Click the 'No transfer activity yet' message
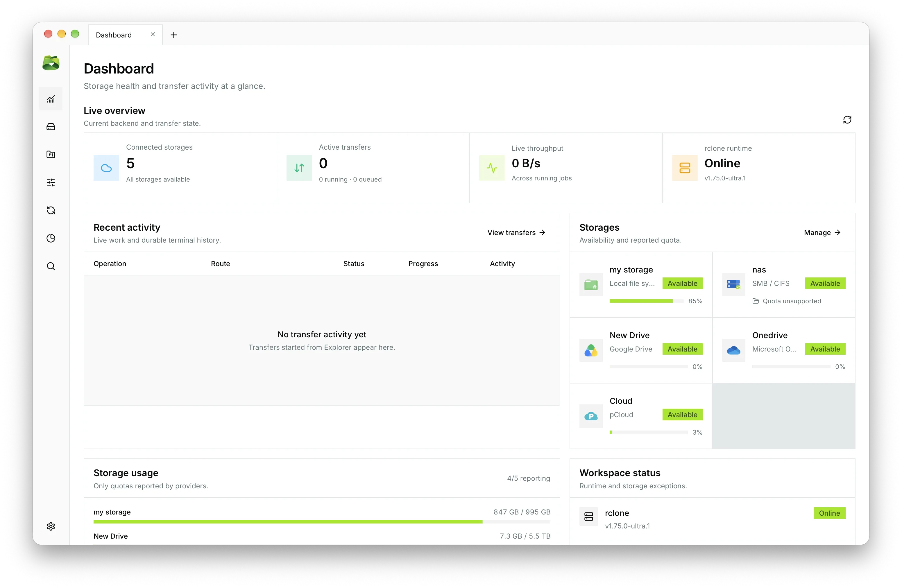 [x=322, y=334]
